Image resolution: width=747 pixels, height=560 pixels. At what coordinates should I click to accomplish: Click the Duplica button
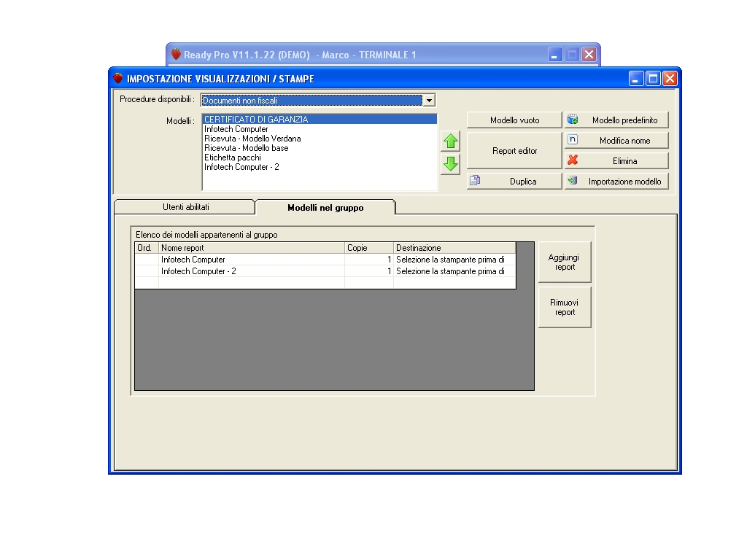pyautogui.click(x=514, y=182)
